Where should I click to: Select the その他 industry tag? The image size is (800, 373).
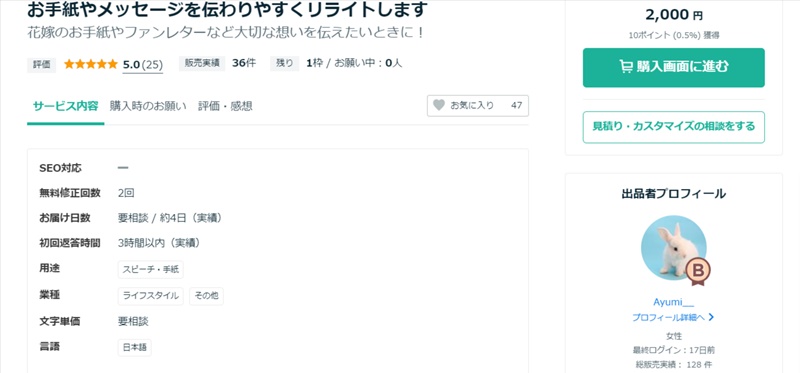point(206,295)
